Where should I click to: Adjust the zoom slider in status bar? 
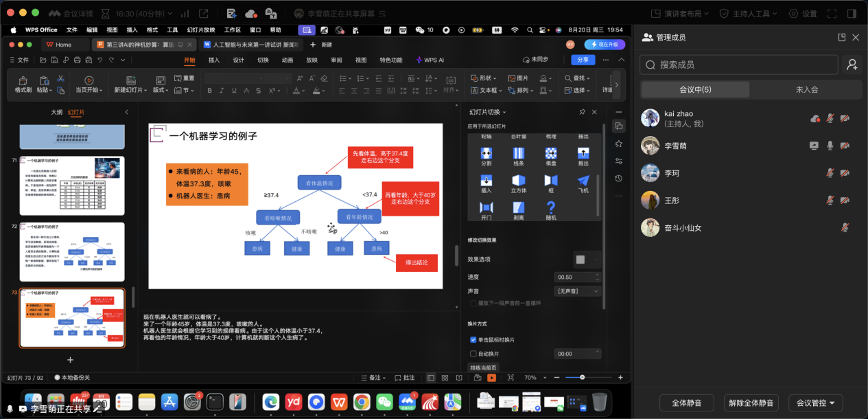coord(582,377)
